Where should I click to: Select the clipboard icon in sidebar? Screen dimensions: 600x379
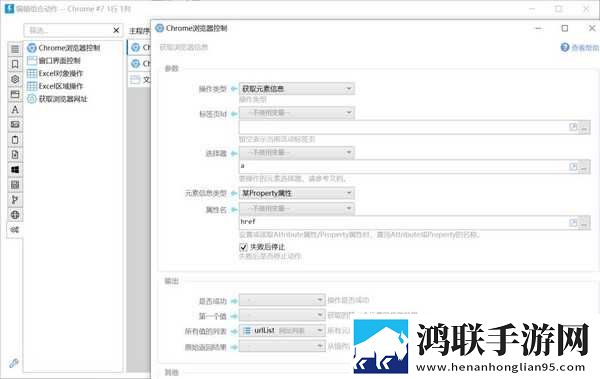tap(15, 139)
